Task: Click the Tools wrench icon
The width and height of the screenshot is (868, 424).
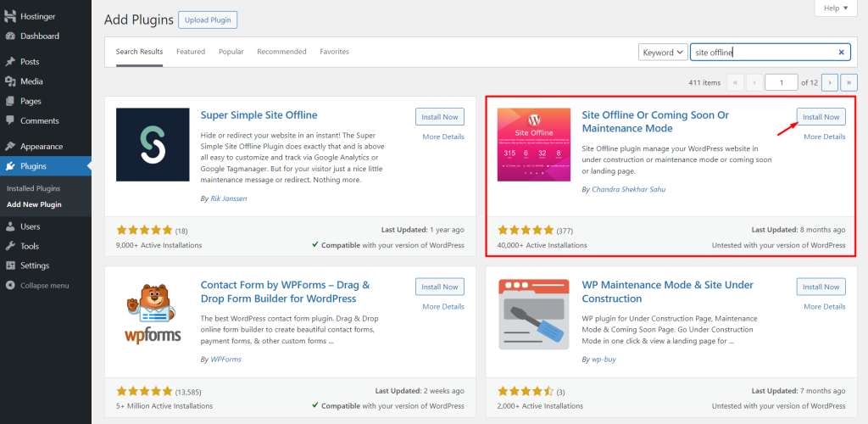Action: 10,246
